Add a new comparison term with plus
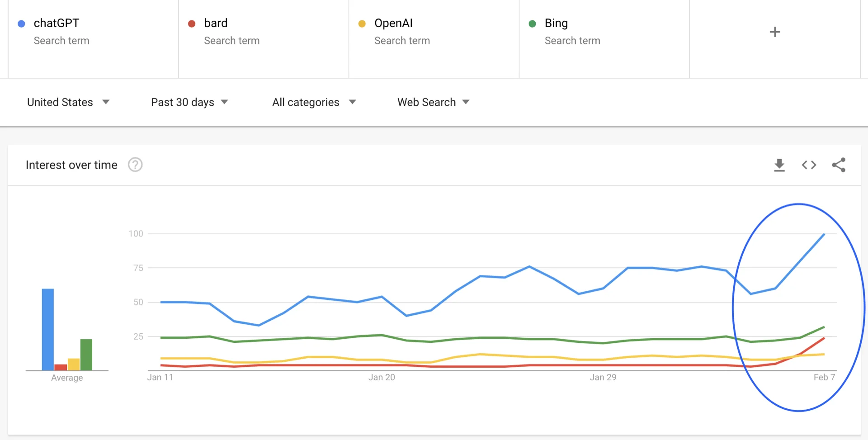868x440 pixels. (774, 32)
